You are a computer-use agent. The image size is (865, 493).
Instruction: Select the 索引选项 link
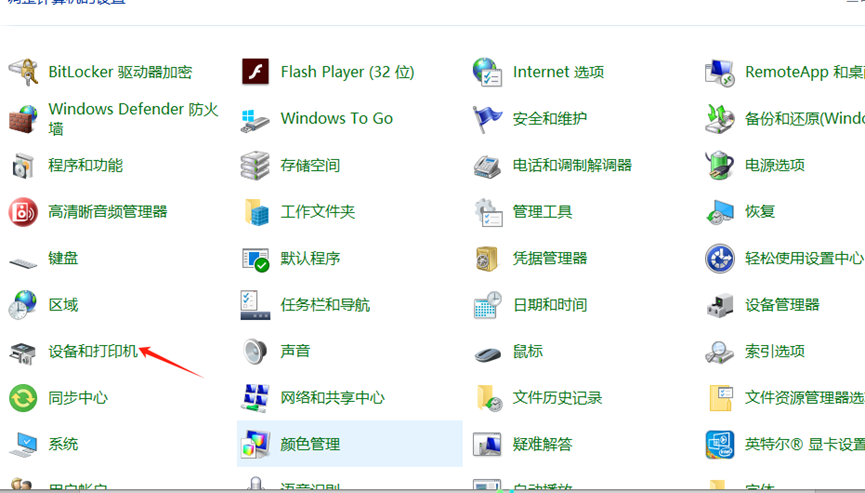click(x=775, y=351)
